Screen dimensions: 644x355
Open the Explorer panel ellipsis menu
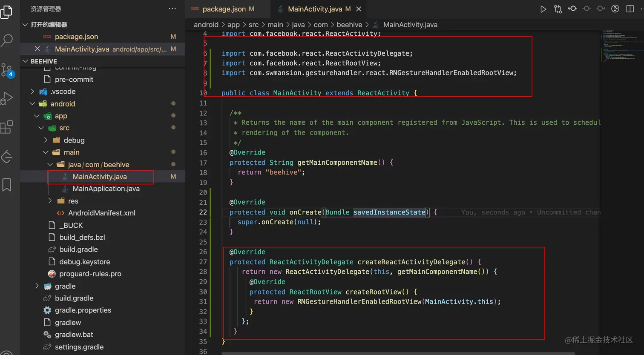pos(172,9)
